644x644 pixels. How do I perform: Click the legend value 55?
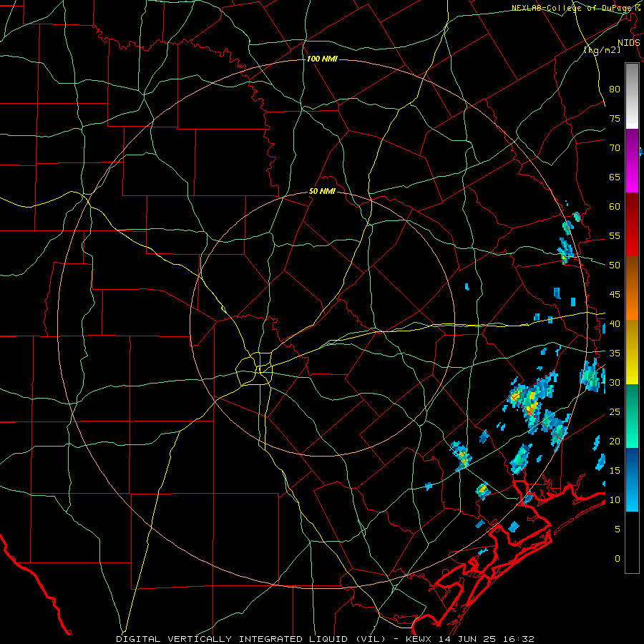pos(615,235)
